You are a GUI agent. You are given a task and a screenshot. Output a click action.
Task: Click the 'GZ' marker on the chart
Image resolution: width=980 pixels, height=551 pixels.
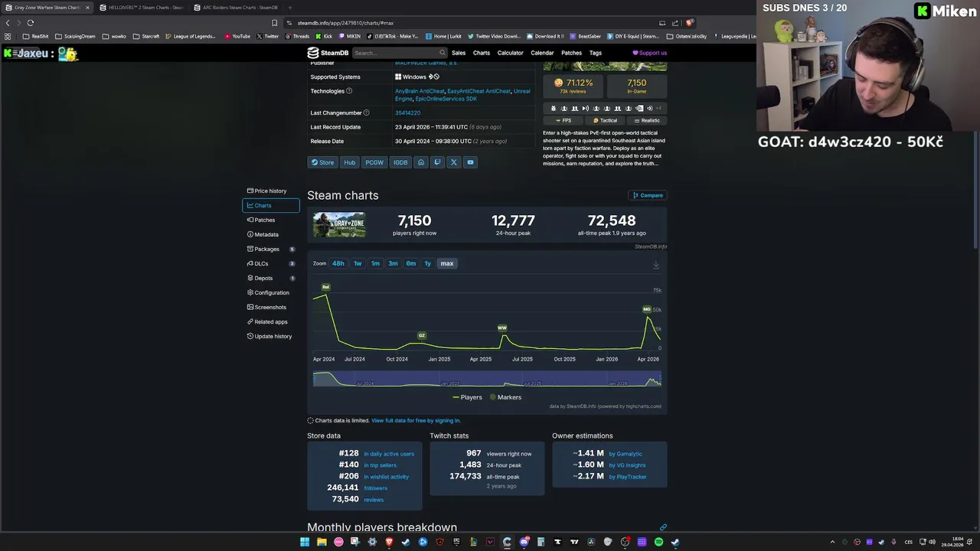[x=421, y=335]
